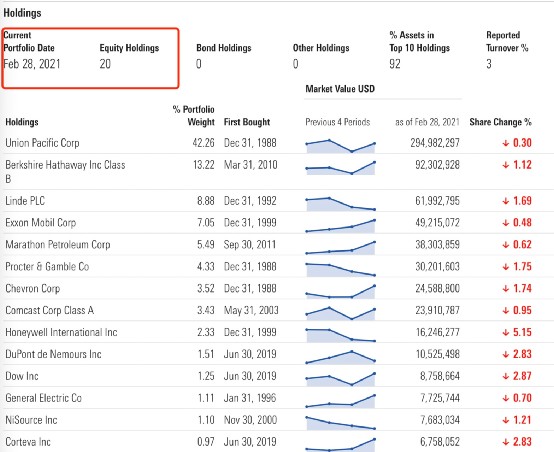Viewport: 554px width, 452px height.
Task: Click the portfolio date value Feb 28, 2021
Action: tap(32, 64)
